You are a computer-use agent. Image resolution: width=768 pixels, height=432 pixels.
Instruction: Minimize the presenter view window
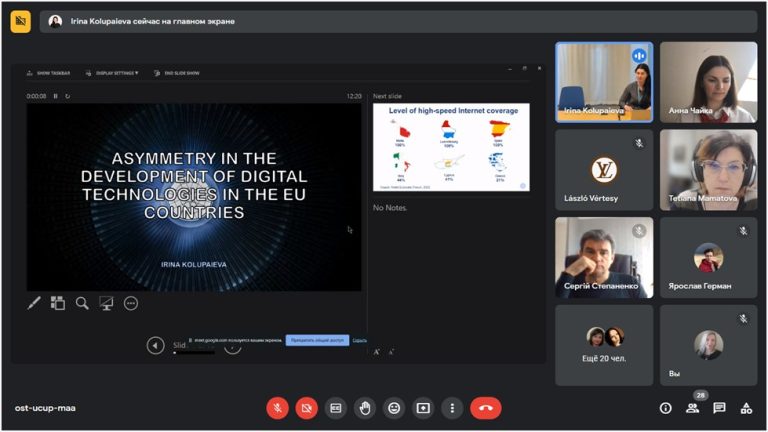(x=510, y=69)
